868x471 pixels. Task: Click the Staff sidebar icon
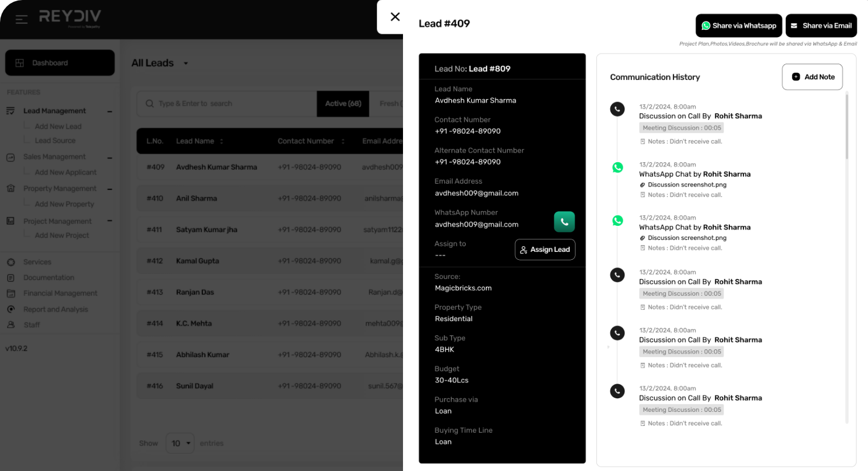(x=11, y=325)
